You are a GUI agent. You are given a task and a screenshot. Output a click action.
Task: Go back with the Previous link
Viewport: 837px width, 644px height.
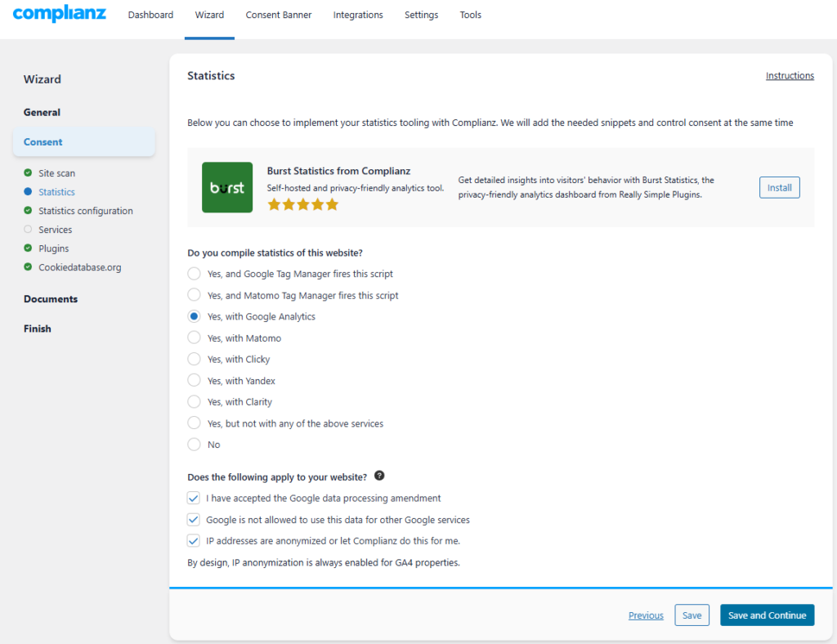(x=646, y=615)
